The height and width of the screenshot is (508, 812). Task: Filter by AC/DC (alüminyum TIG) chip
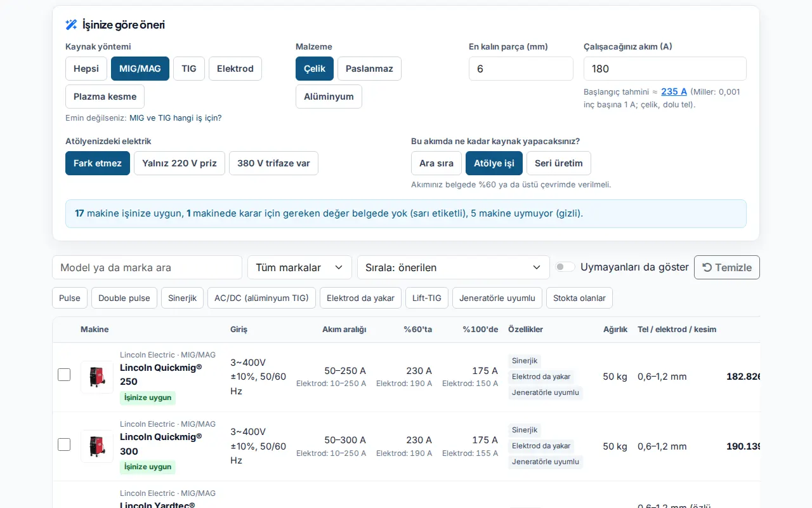click(261, 298)
